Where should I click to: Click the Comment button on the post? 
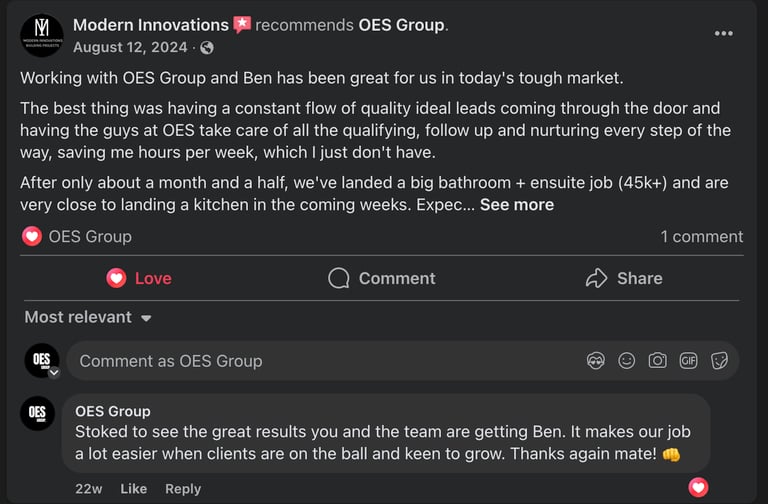[382, 278]
